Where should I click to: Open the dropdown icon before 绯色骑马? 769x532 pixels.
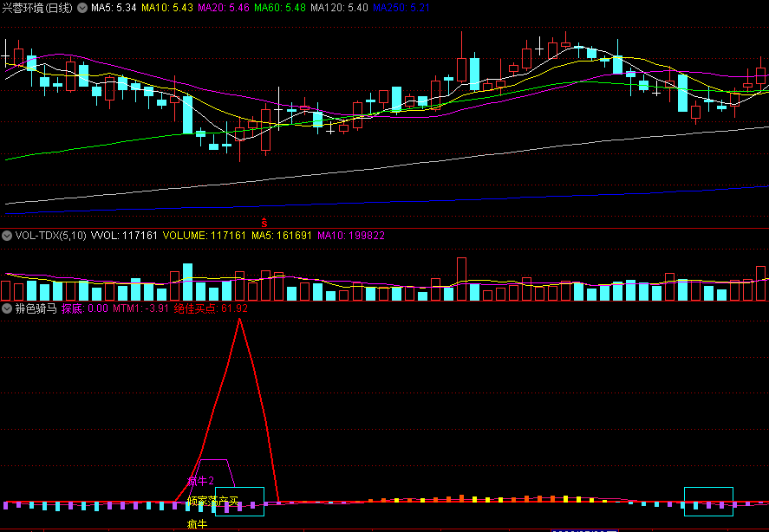pos(7,309)
